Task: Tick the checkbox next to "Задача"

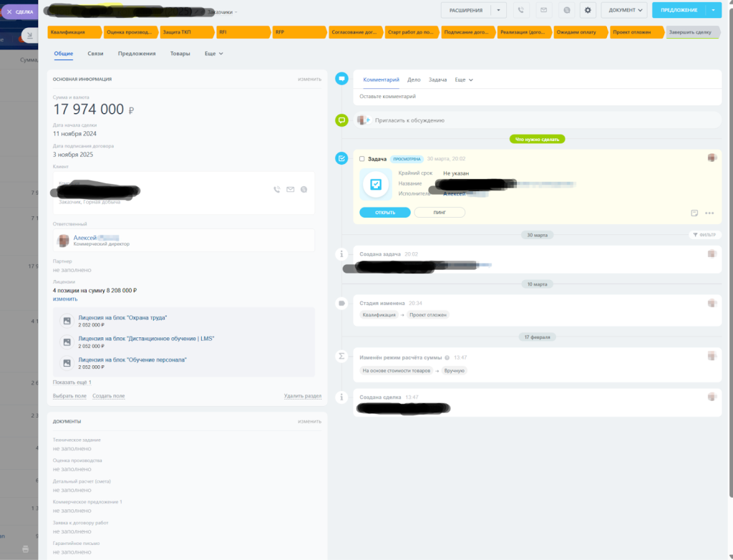Action: (362, 159)
